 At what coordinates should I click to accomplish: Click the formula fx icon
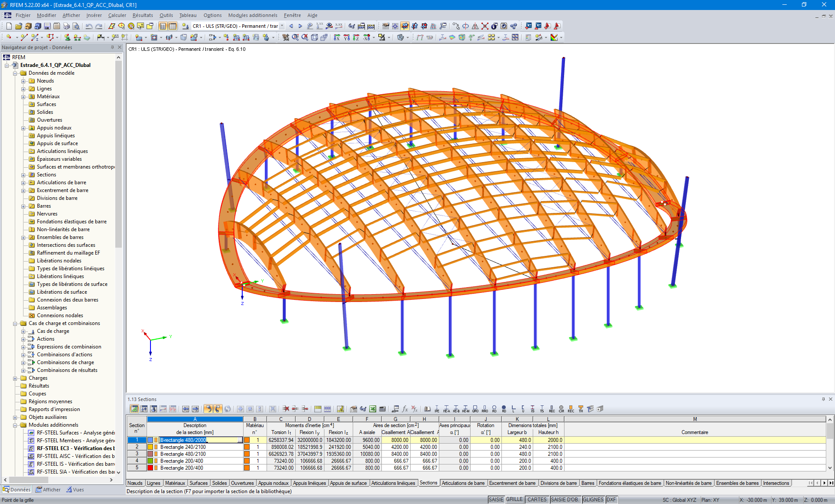405,409
